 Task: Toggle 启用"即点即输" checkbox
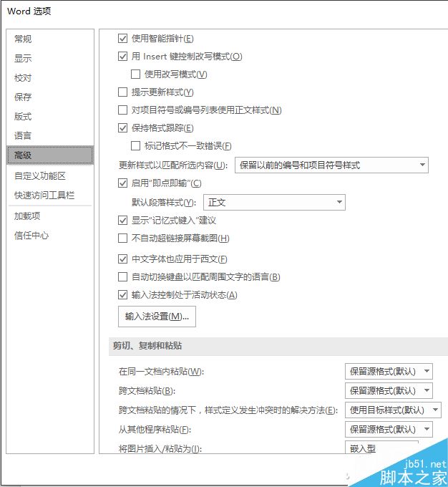click(122, 183)
